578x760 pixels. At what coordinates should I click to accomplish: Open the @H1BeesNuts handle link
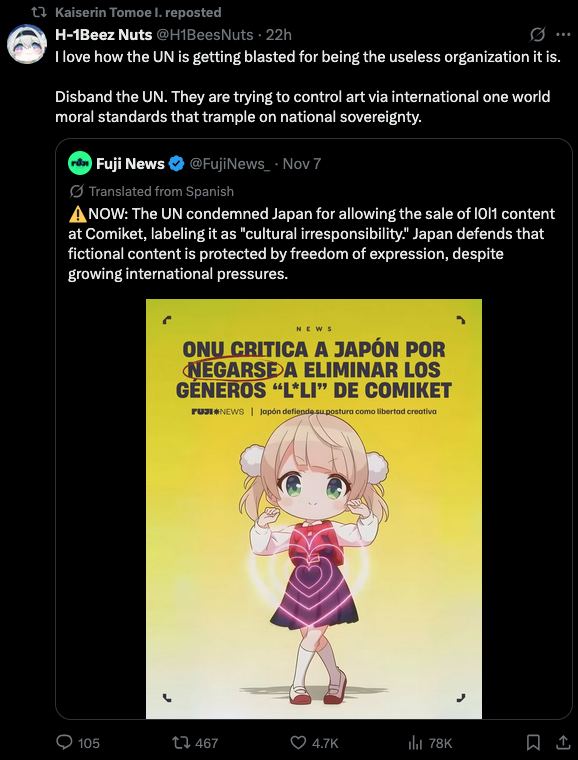pos(204,34)
